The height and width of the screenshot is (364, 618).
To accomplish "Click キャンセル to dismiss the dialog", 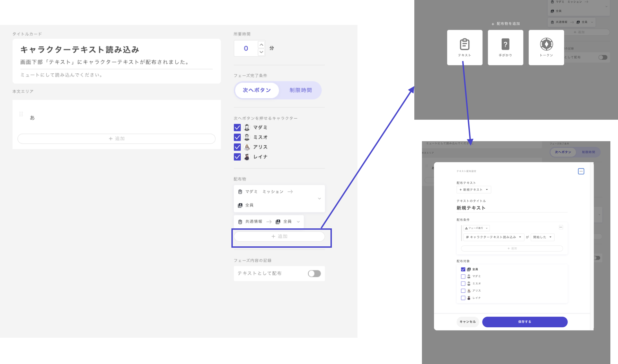I will coord(468,322).
